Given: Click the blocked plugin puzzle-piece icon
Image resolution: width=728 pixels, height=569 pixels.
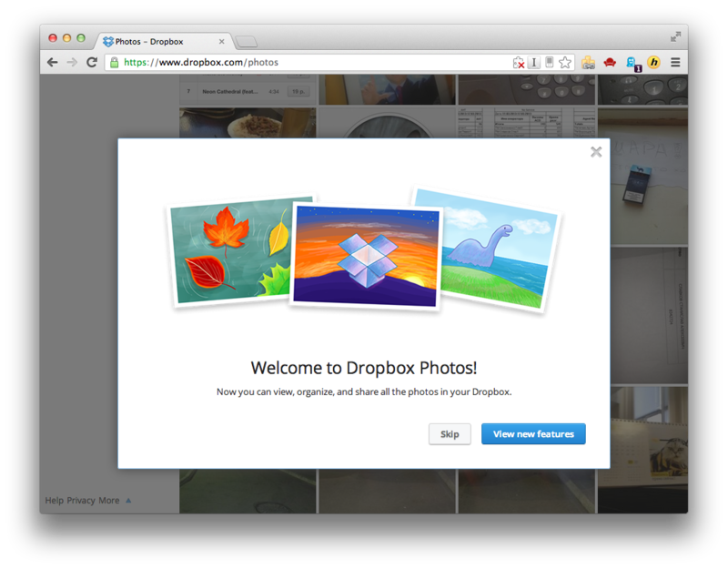Looking at the screenshot, I should (x=521, y=62).
